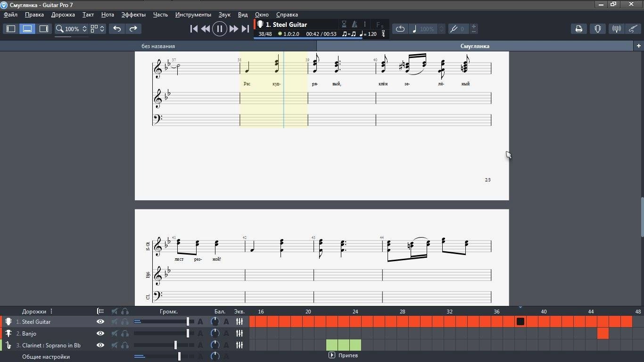The height and width of the screenshot is (362, 644).
Task: Click the relative speed note icon
Action: tap(414, 29)
